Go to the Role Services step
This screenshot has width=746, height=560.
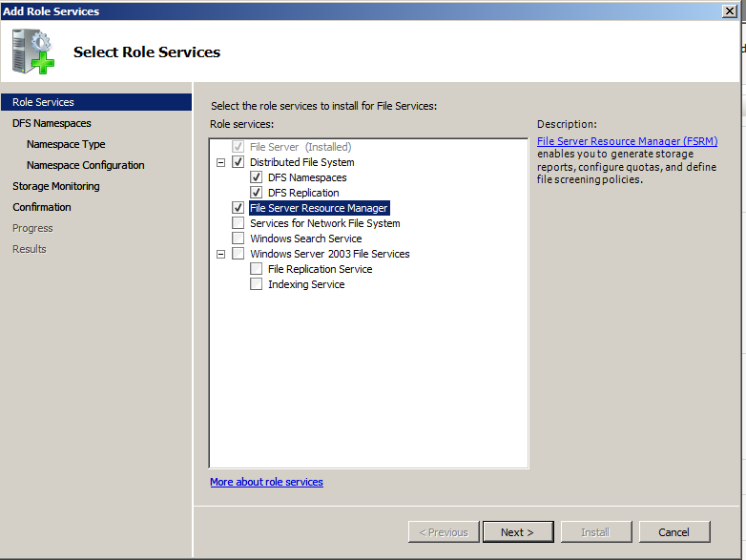coord(96,102)
